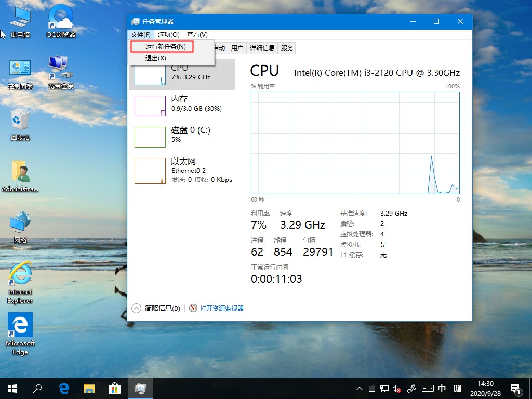
Task: Switch to the 服务 Services tab
Action: coord(286,47)
